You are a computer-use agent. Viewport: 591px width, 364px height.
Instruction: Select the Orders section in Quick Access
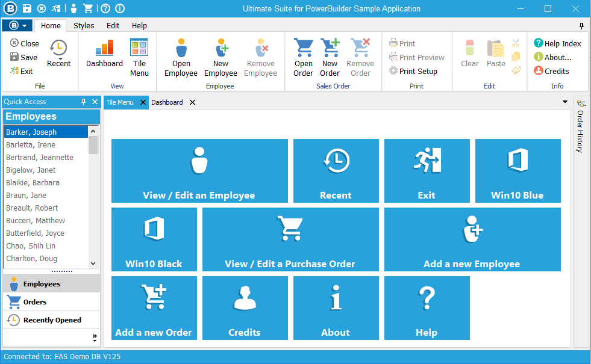coord(52,302)
